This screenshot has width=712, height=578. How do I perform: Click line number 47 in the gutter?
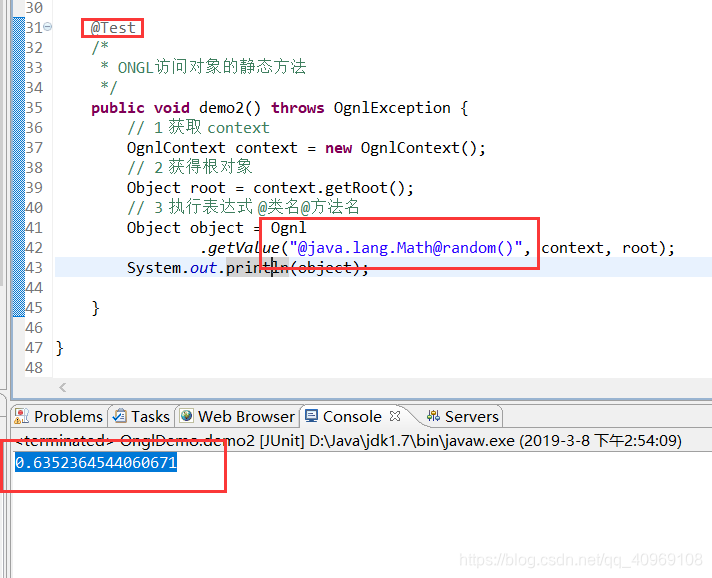point(34,348)
